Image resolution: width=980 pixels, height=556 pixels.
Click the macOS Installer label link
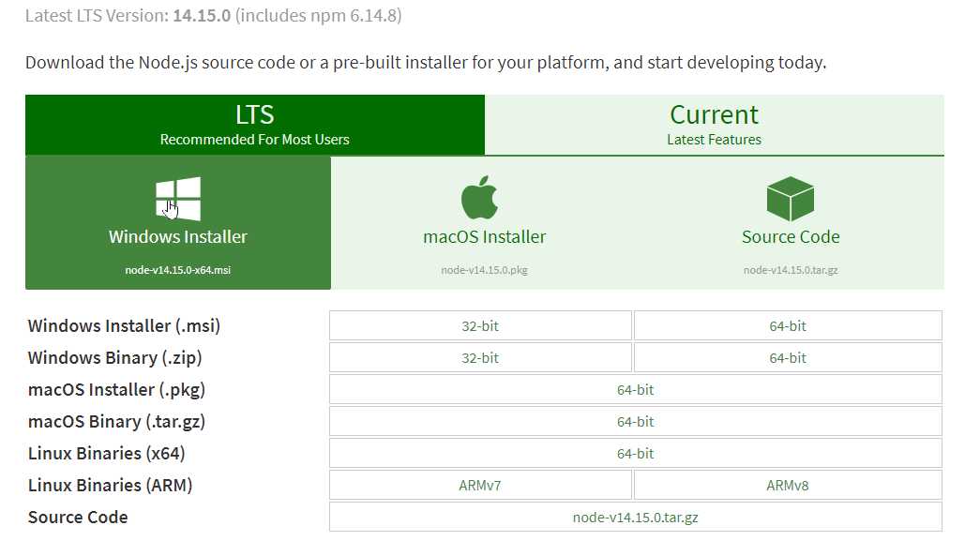coord(485,237)
